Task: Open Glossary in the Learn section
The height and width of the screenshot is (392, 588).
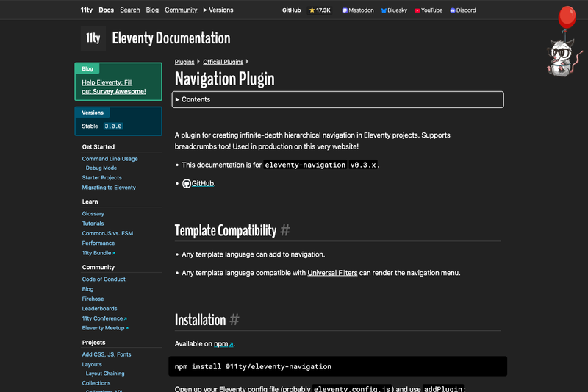Action: [x=93, y=213]
